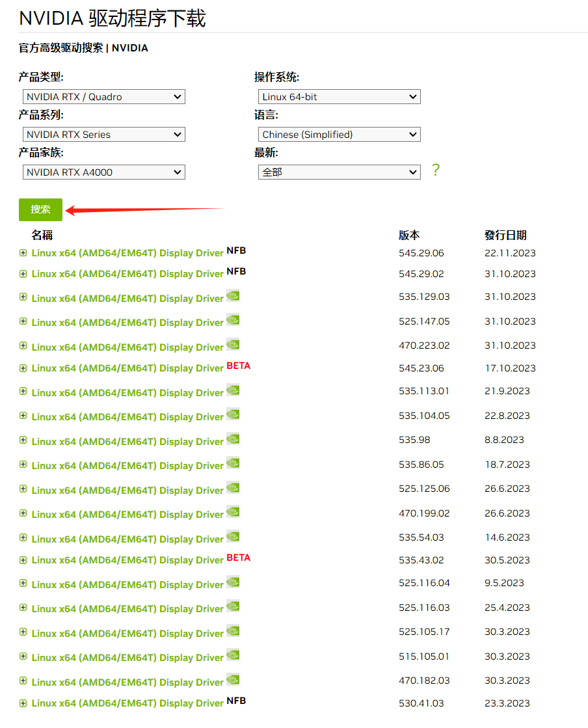Viewport: 588px width, 728px height.
Task: Expand the plus icon for driver 525.147.05
Action: (23, 321)
